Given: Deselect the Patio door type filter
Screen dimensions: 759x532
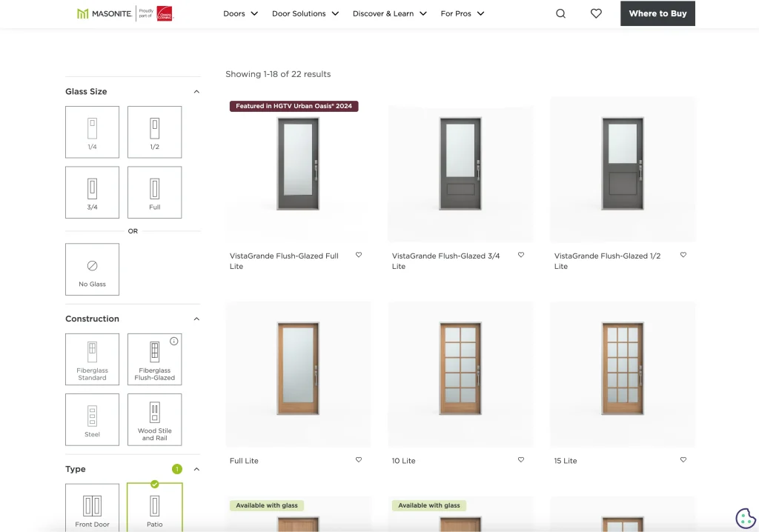Looking at the screenshot, I should click(x=154, y=507).
